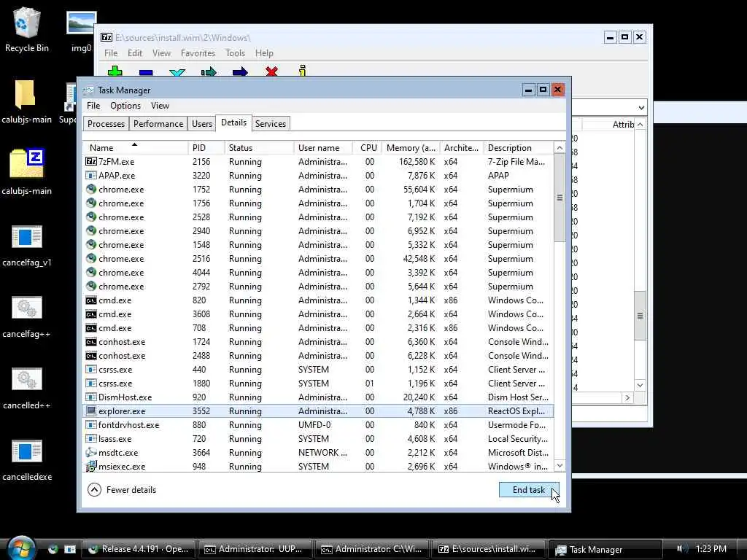Click the quick launch browser icon in taskbar
Image resolution: width=747 pixels, height=560 pixels.
(53, 549)
